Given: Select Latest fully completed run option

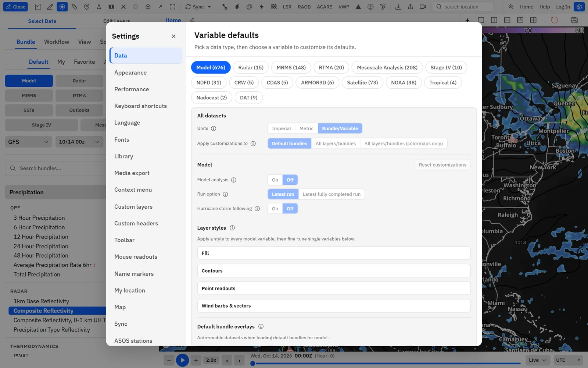Looking at the screenshot, I should tap(331, 194).
